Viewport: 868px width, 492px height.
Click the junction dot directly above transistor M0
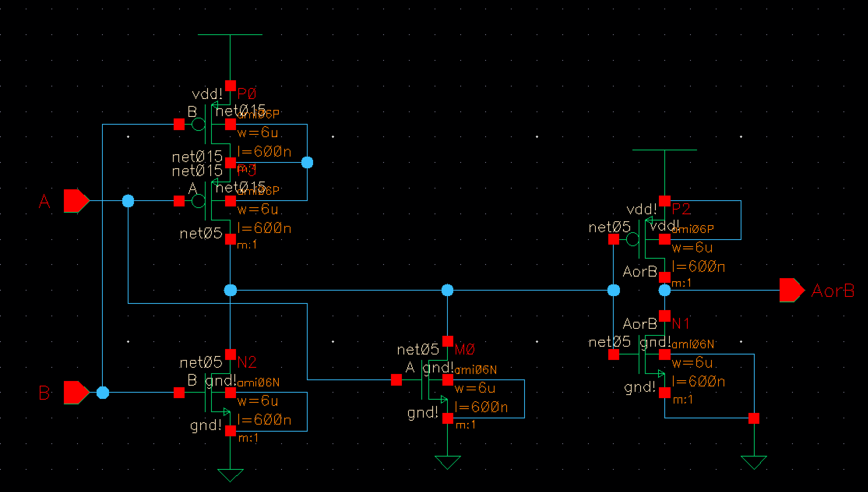447,290
